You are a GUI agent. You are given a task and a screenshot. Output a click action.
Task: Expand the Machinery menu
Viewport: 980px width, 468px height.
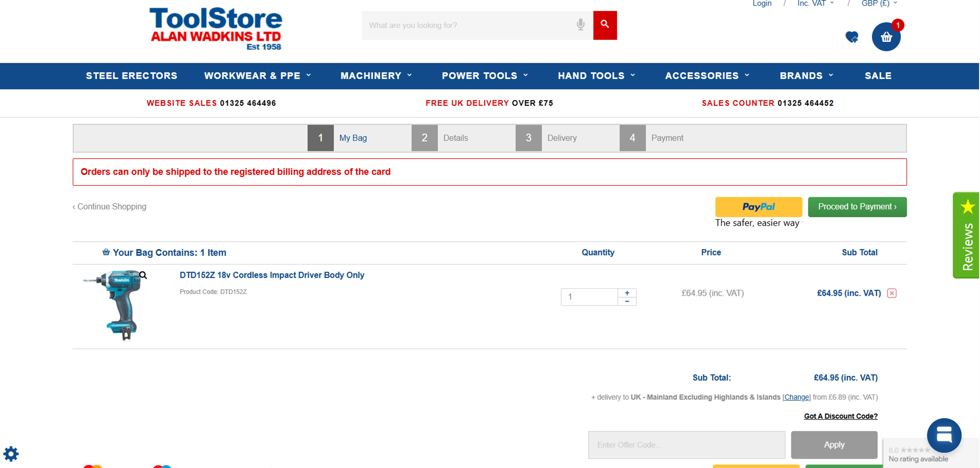(376, 76)
